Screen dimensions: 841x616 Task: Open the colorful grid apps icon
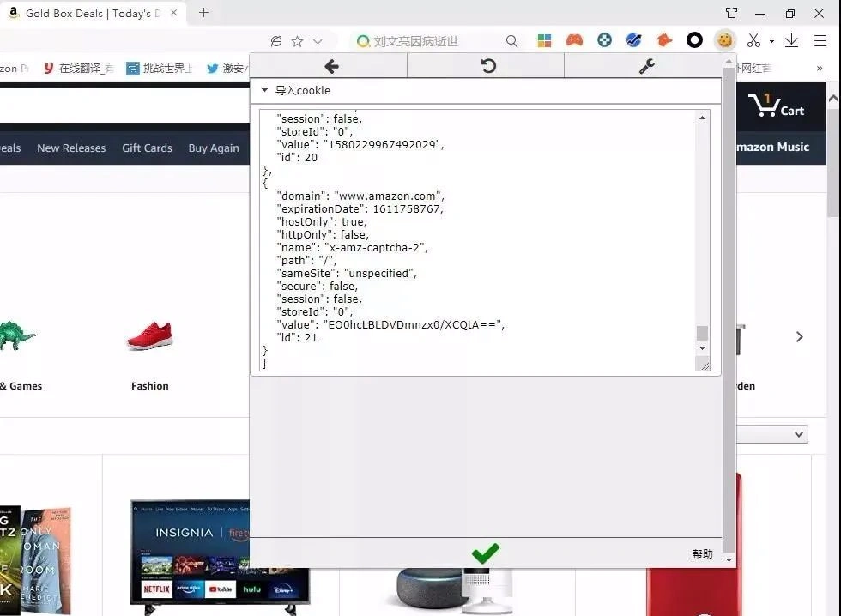pyautogui.click(x=544, y=40)
